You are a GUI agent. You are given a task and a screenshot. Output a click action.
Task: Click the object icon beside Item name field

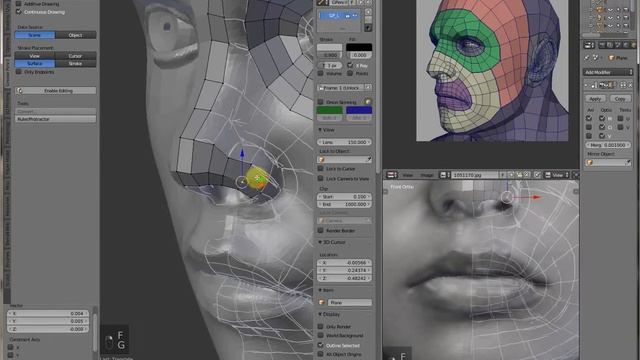tap(322, 302)
